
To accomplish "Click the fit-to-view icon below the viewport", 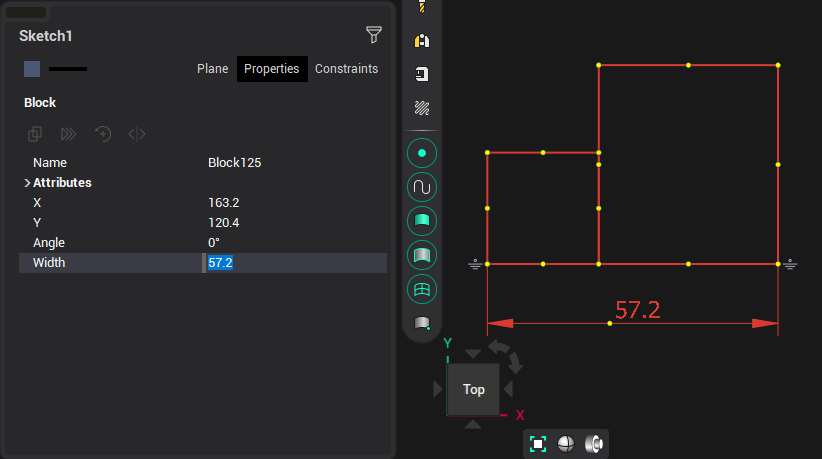I will tap(538, 444).
